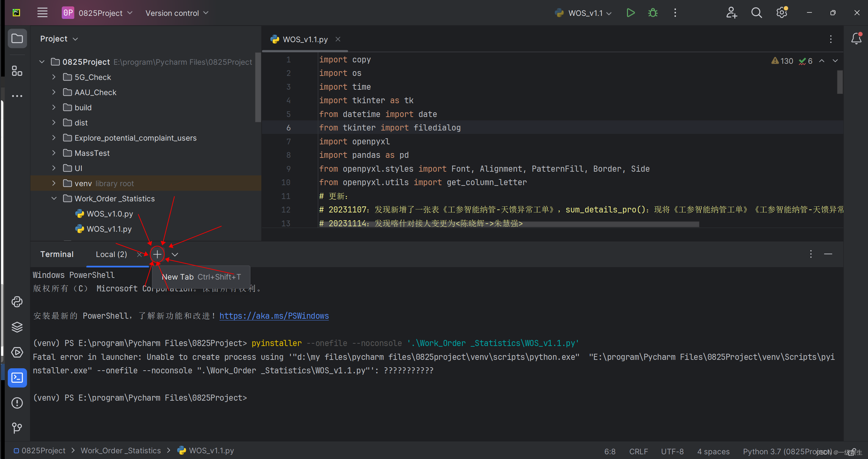
Task: Open editor tab options menu
Action: tap(831, 39)
